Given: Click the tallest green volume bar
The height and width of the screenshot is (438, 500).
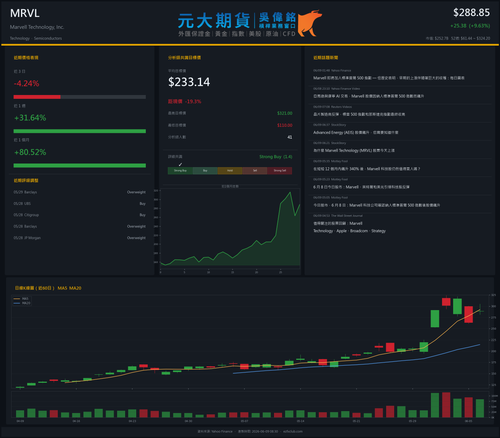Looking at the screenshot, I should (x=435, y=405).
